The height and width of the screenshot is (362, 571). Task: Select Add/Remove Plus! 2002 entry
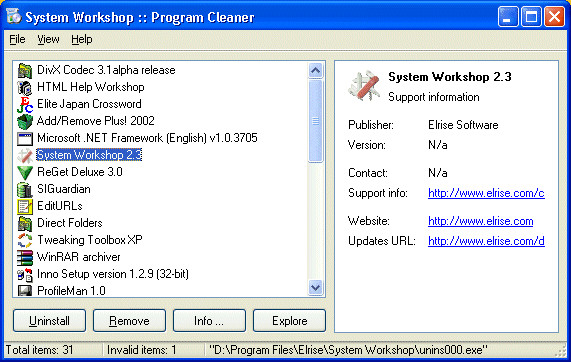click(x=96, y=121)
